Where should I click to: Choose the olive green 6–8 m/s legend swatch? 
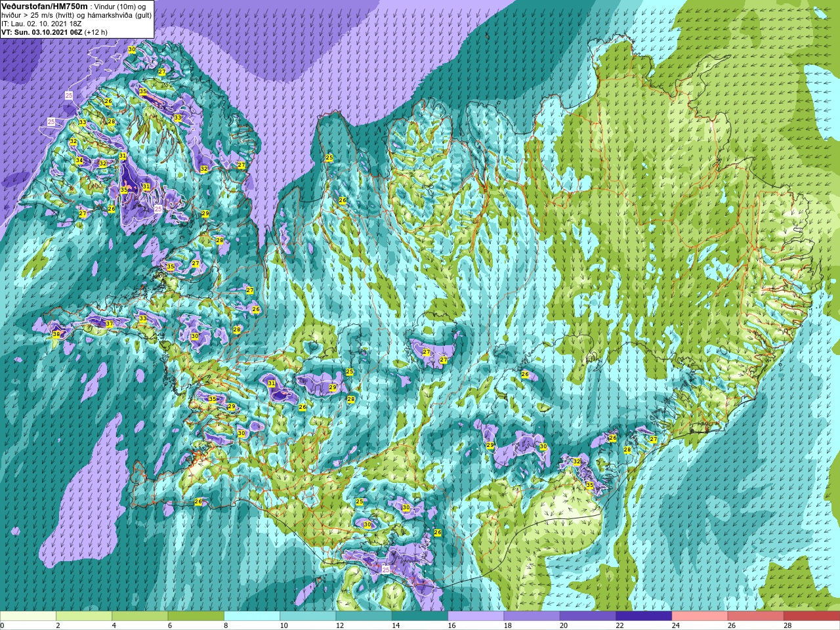196,616
